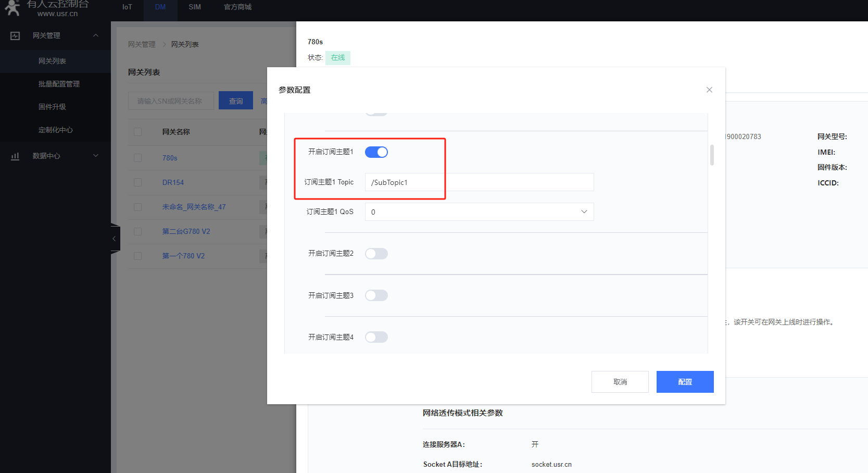
Task: Enable the 开启订阅主题2 switch
Action: click(376, 254)
